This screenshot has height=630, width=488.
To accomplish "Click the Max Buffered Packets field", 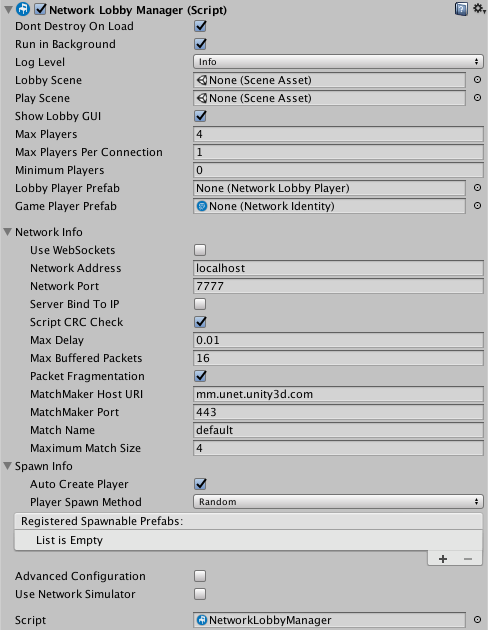I will click(x=338, y=358).
